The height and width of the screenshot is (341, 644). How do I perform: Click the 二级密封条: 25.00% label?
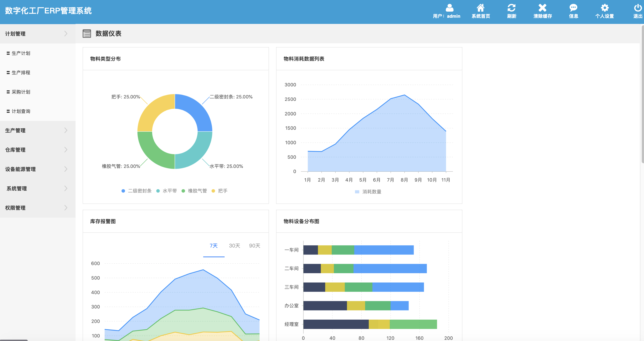tap(231, 97)
